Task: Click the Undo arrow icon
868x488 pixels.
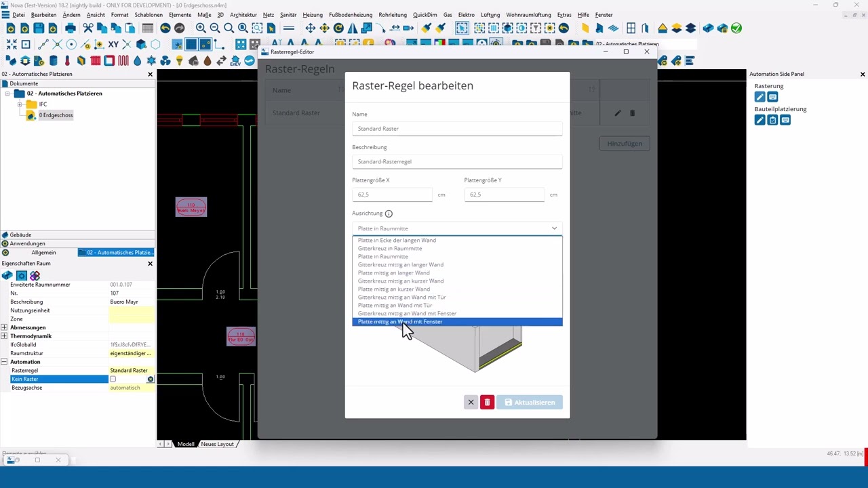Action: (165, 28)
